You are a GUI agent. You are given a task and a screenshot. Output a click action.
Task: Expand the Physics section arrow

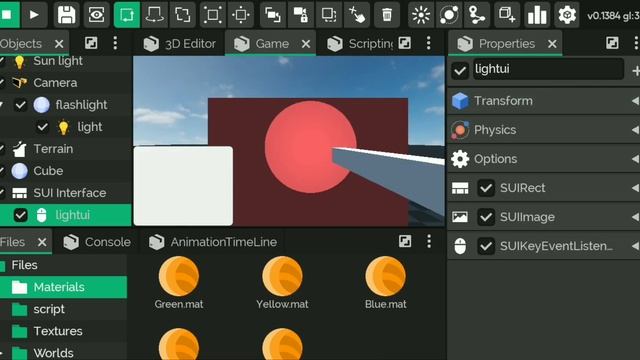pos(635,130)
